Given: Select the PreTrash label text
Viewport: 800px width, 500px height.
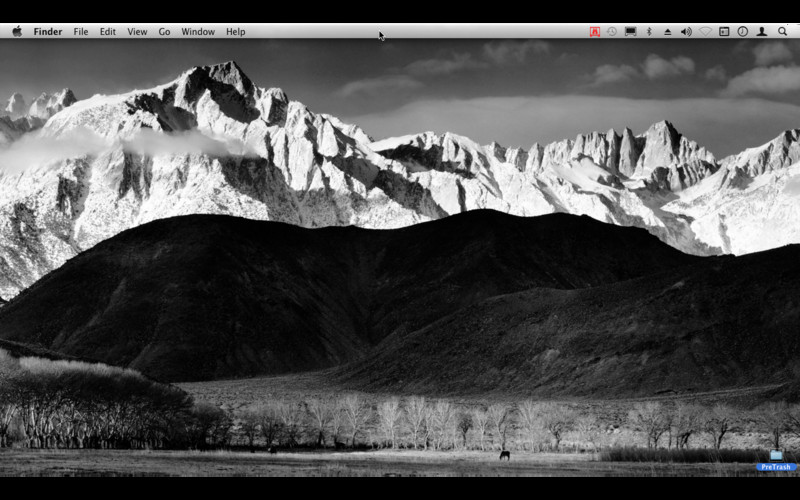Looking at the screenshot, I should [x=776, y=467].
